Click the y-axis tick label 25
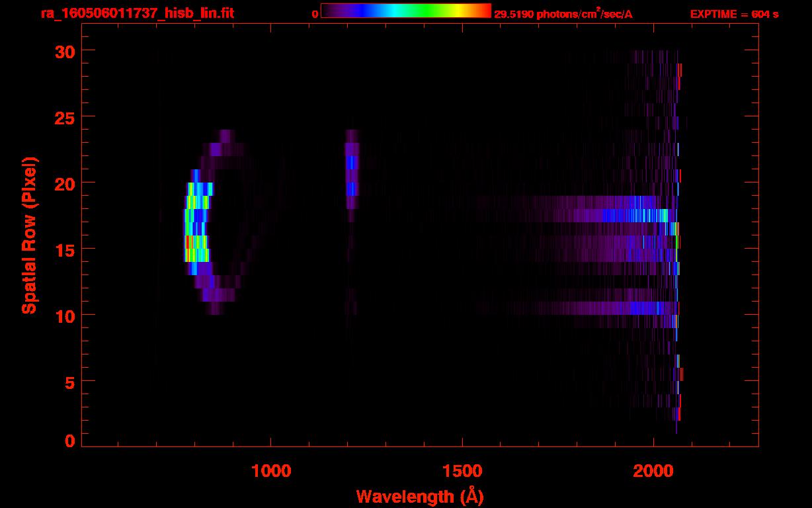 point(64,117)
